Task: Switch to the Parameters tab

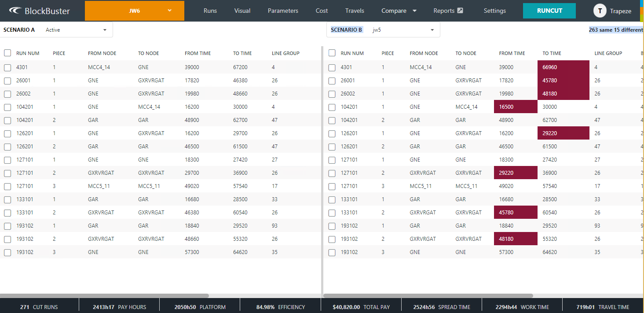Action: click(x=283, y=11)
